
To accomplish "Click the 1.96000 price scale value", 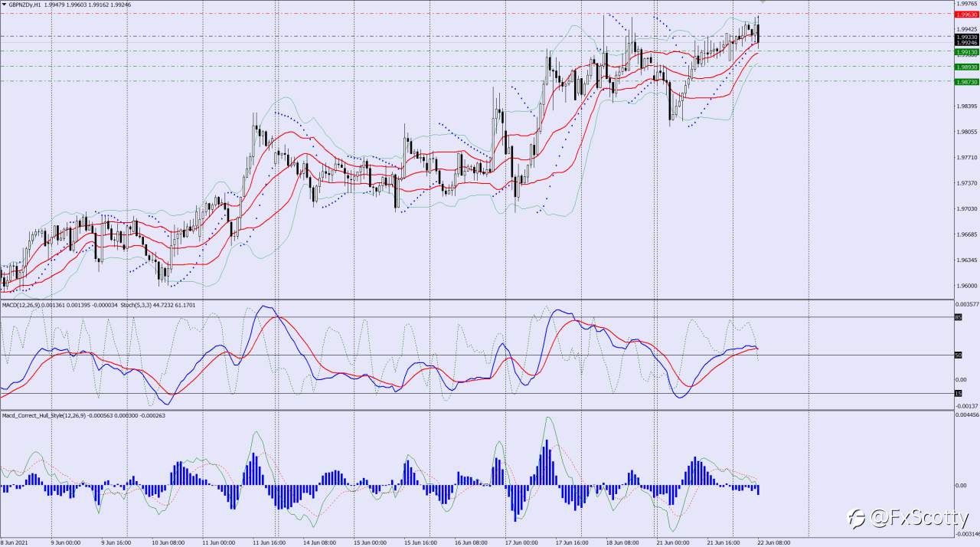I will [968, 286].
